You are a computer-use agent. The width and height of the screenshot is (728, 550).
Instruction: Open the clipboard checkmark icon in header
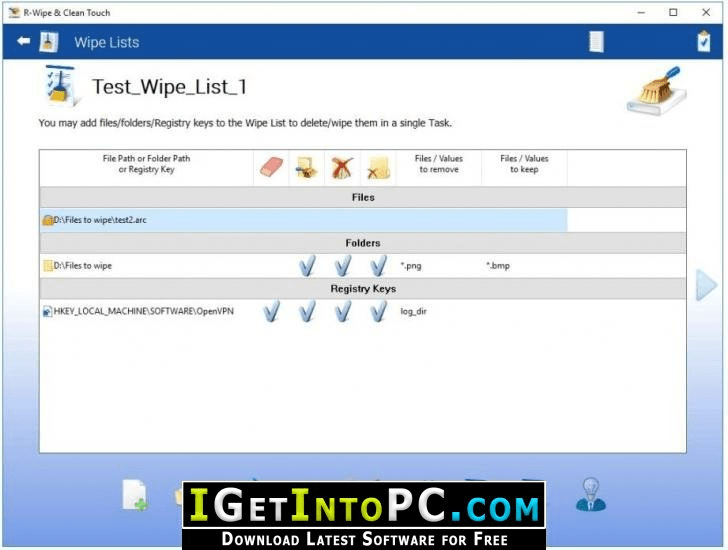[x=704, y=41]
